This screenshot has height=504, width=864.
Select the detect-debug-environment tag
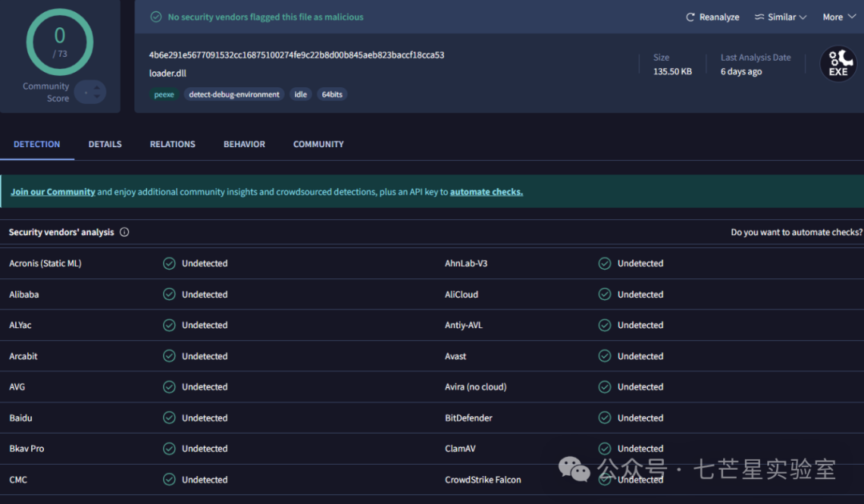click(234, 94)
